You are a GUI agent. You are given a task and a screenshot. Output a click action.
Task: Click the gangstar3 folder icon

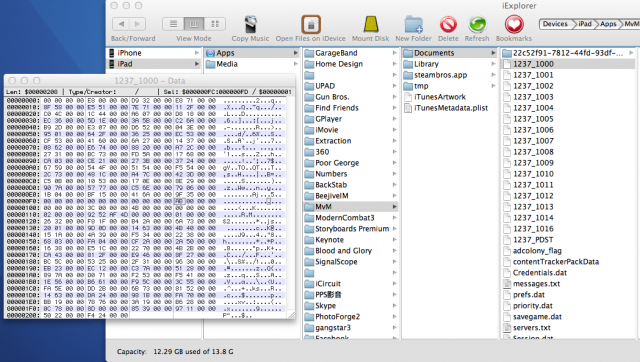[x=309, y=328]
